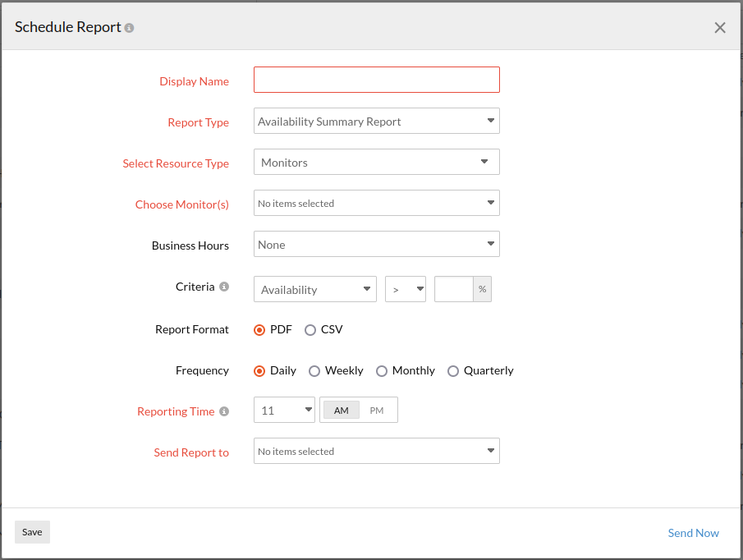Select PDF report format
This screenshot has width=743, height=560.
[x=259, y=330]
